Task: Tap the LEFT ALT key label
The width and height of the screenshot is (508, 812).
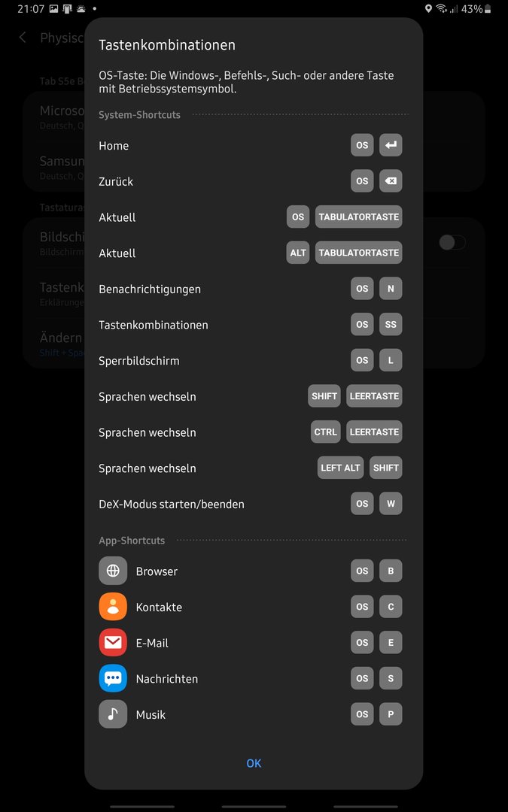Action: tap(341, 468)
